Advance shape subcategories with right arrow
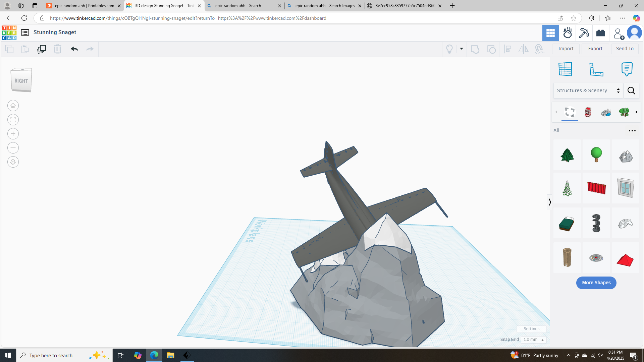 point(636,112)
